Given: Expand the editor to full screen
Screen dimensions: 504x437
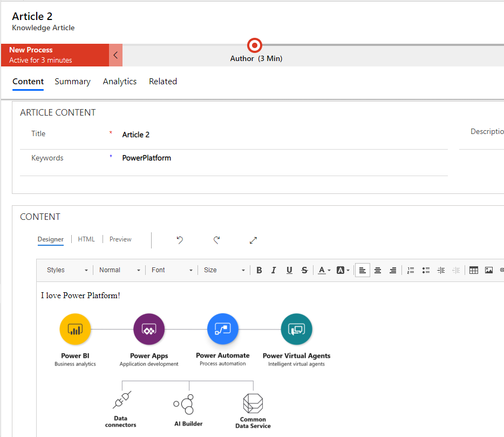Looking at the screenshot, I should tap(253, 240).
